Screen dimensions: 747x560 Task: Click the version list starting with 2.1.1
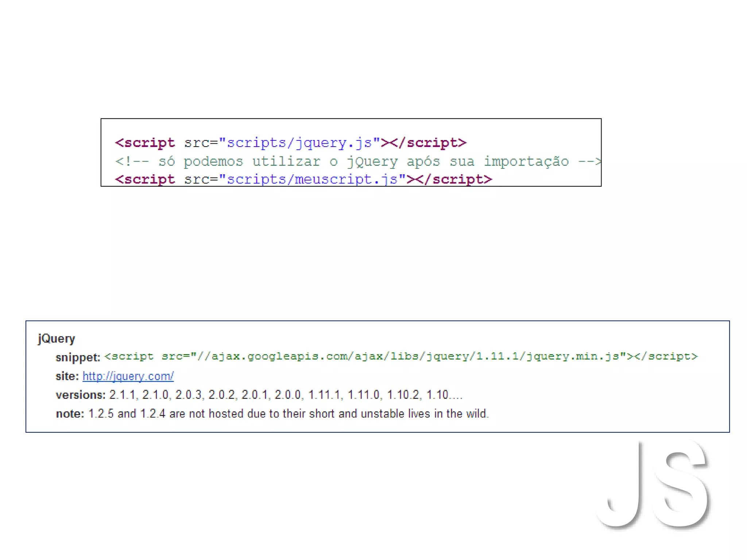[285, 395]
